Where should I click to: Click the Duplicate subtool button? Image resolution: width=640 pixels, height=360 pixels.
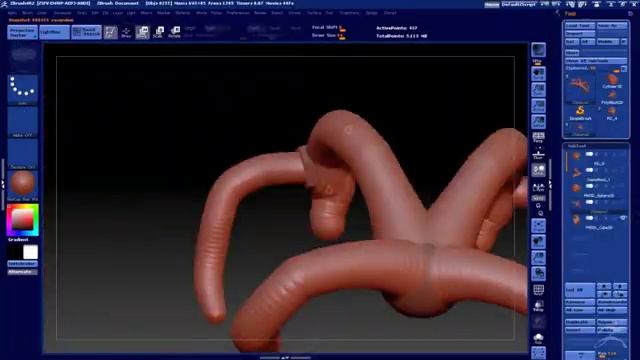(580, 322)
